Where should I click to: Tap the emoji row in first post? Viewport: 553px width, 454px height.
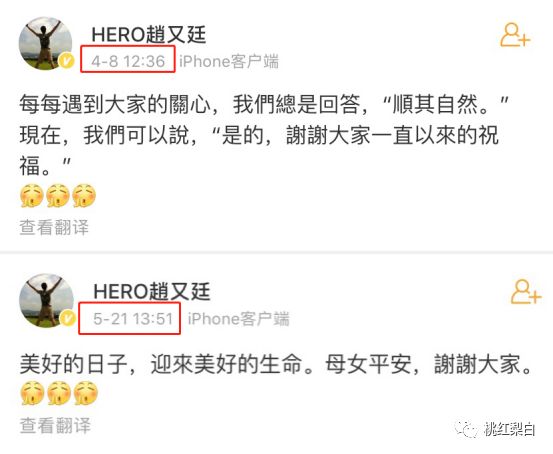58,195
